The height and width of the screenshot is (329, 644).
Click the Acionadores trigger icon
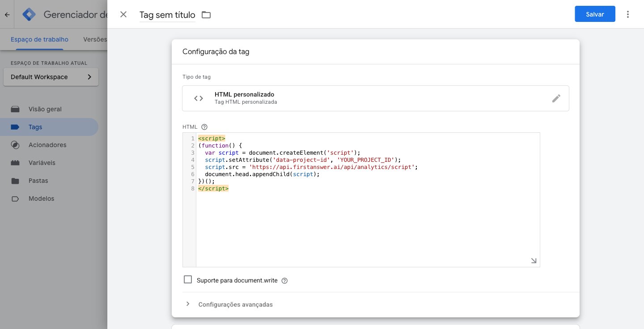[15, 145]
